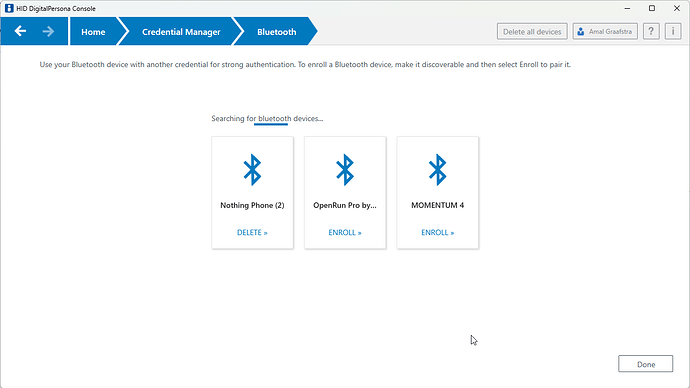
Task: Click the Delete all devices button
Action: tap(532, 32)
